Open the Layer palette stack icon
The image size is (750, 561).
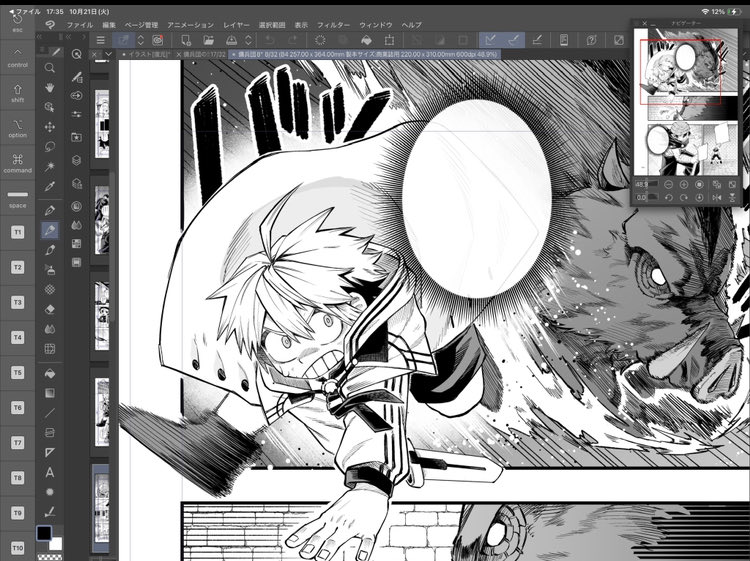77,160
